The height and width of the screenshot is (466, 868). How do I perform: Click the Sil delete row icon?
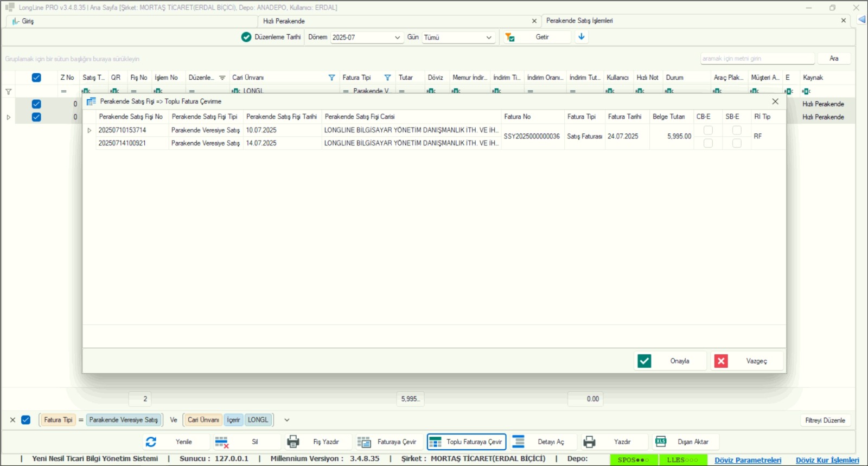(222, 442)
